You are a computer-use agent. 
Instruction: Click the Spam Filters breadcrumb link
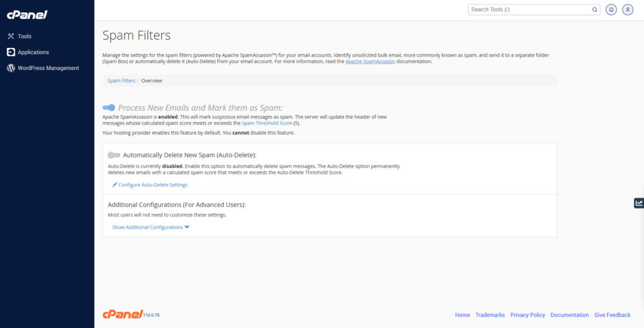[x=121, y=81]
